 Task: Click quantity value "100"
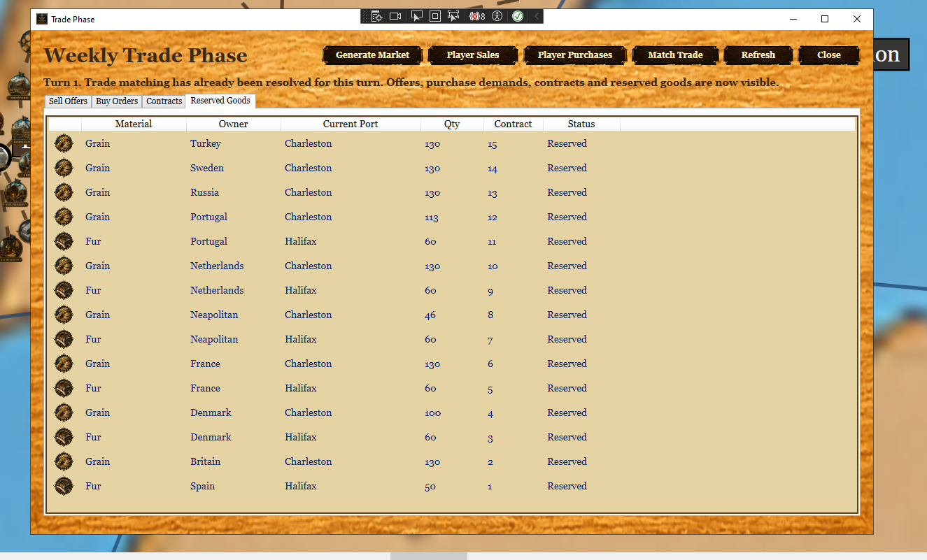click(432, 413)
